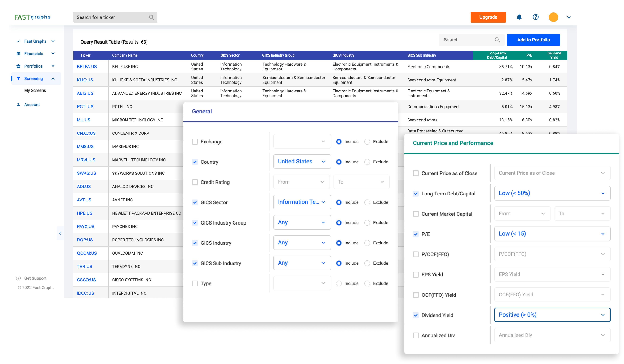Open the help question mark icon

[x=536, y=17]
